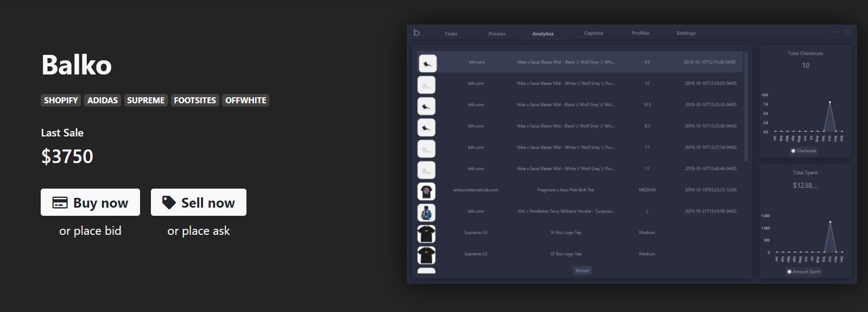Click the timestamp '2019-10-10T12:15:28-04:00'
This screenshot has height=312, width=868.
point(709,62)
